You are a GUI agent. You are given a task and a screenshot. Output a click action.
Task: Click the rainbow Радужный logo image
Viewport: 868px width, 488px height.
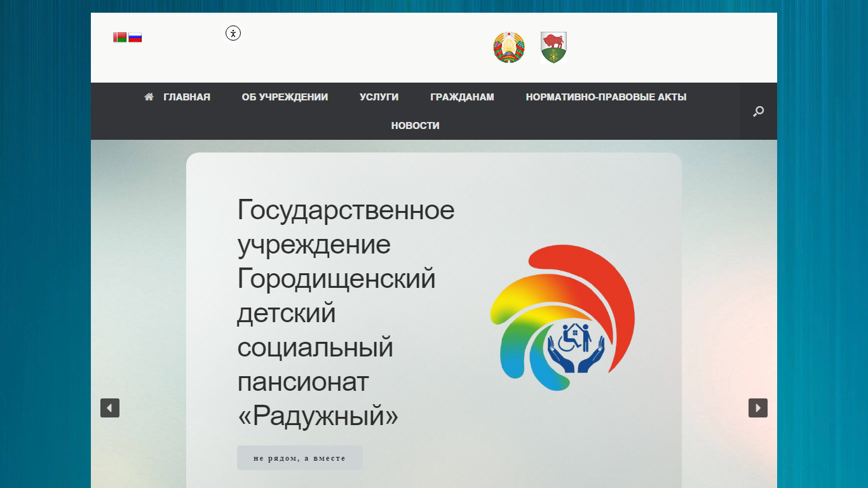click(562, 318)
